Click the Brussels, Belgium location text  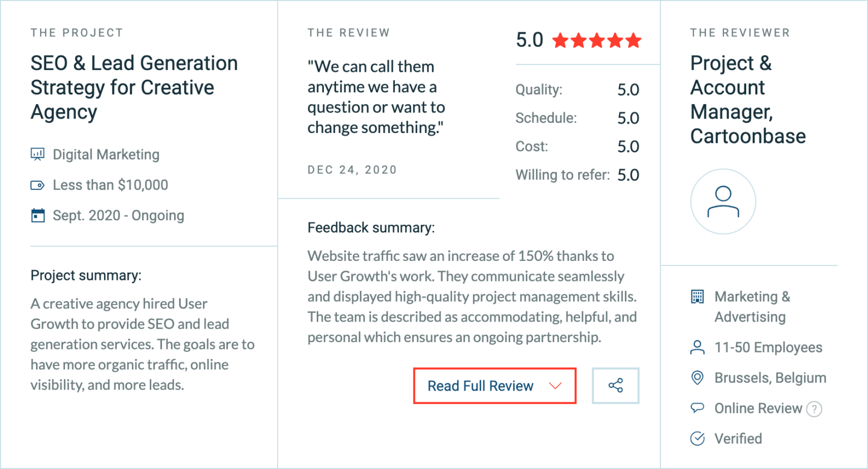click(x=770, y=378)
